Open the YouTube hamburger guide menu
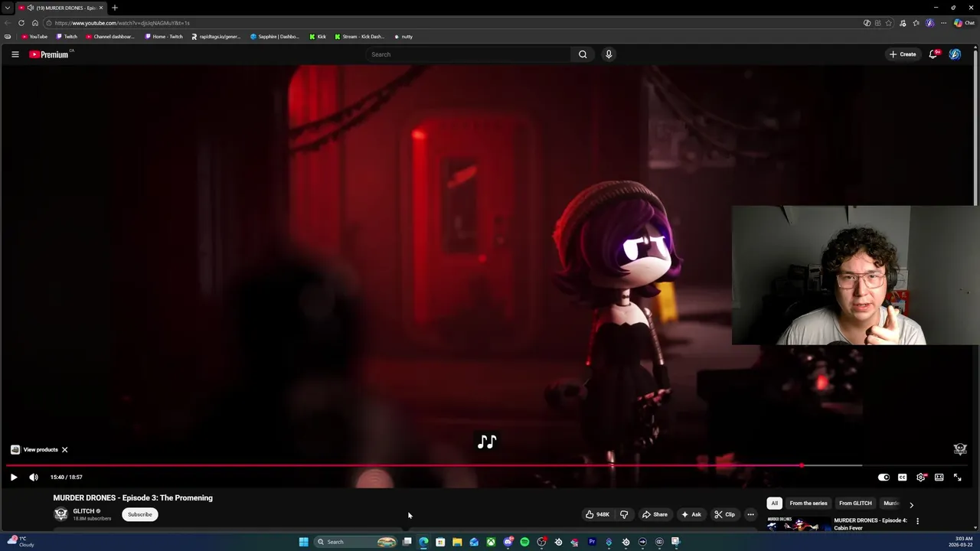The image size is (980, 551). pyautogui.click(x=15, y=54)
